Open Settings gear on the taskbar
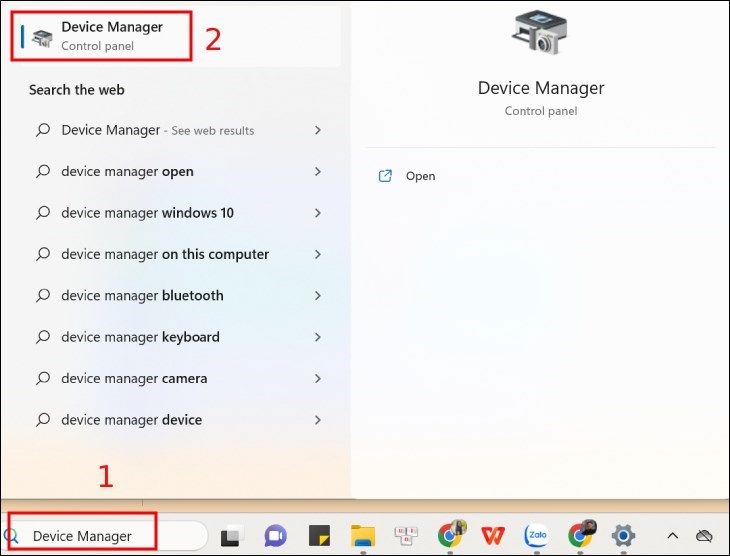730x556 pixels. (623, 536)
